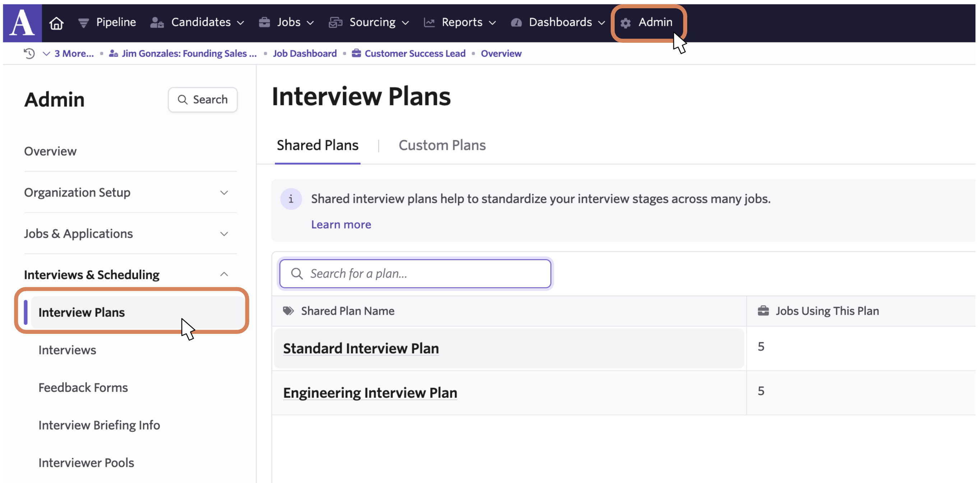
Task: Click the Pipeline funnel icon
Action: click(83, 23)
